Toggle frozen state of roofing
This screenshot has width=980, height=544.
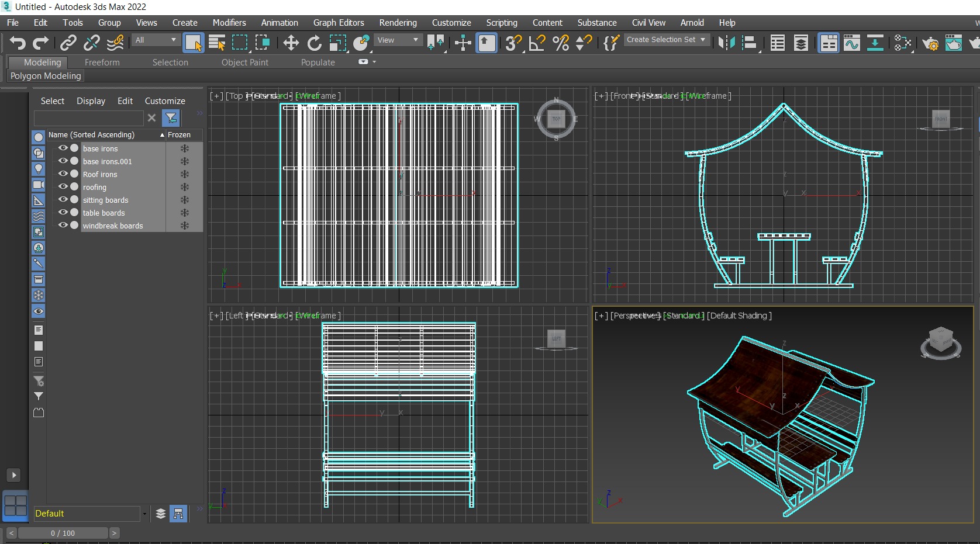coord(185,187)
